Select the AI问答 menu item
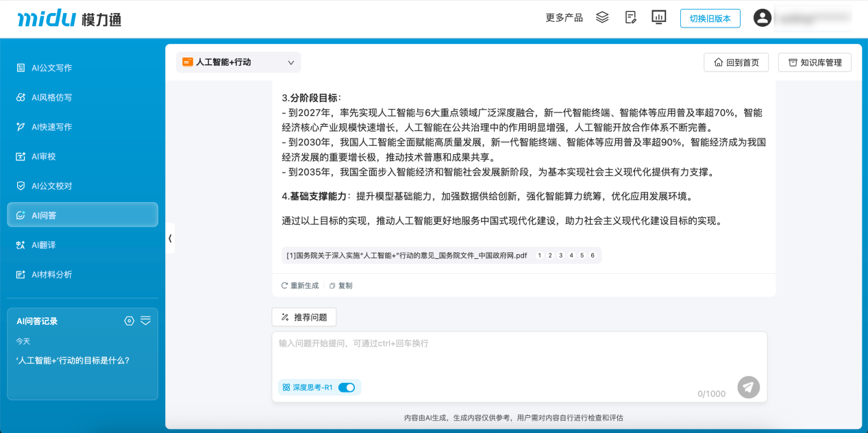 tap(43, 214)
